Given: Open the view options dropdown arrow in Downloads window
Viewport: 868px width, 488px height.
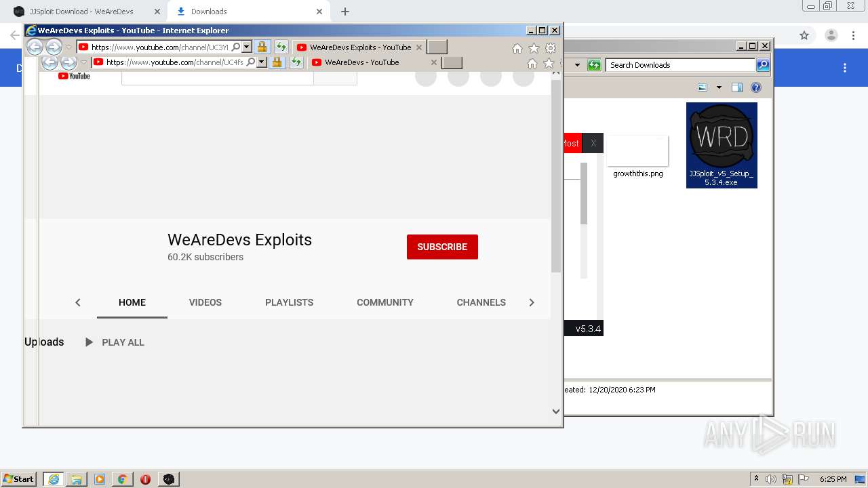Looking at the screenshot, I should (x=719, y=87).
